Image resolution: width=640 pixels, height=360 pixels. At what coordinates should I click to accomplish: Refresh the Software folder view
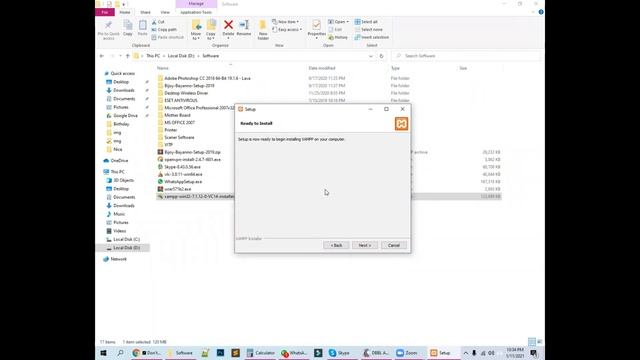pyautogui.click(x=381, y=56)
